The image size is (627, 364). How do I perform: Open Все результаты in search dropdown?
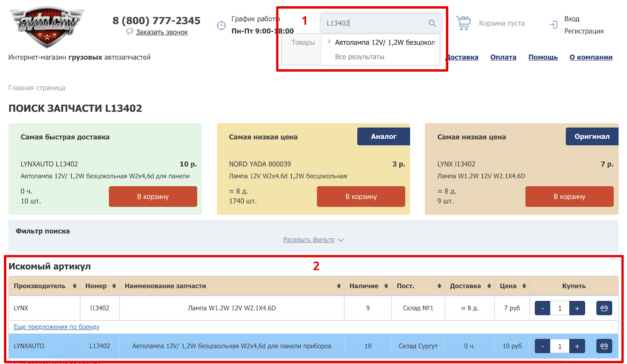coord(359,57)
